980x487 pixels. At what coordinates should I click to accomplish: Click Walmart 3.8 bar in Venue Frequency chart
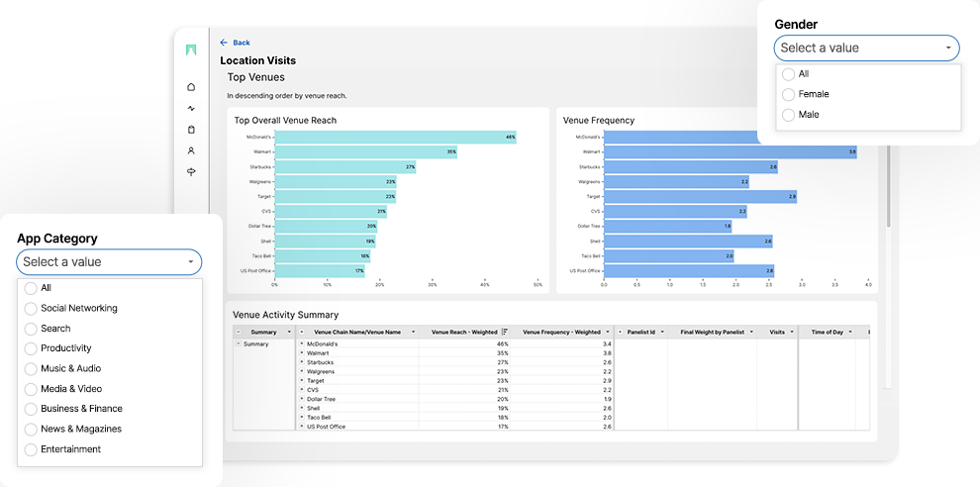(730, 151)
